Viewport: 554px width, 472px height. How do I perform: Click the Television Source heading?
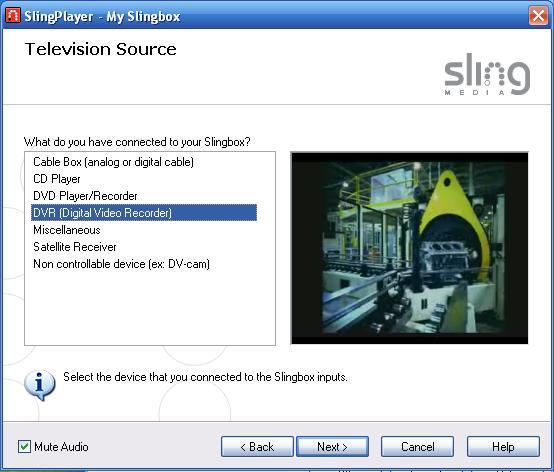pos(101,49)
